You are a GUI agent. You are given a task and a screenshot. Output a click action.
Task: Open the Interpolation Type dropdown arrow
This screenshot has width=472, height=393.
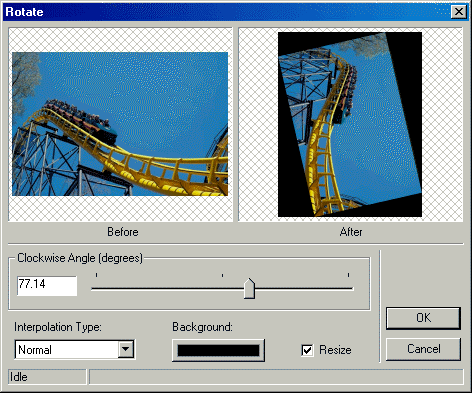126,349
